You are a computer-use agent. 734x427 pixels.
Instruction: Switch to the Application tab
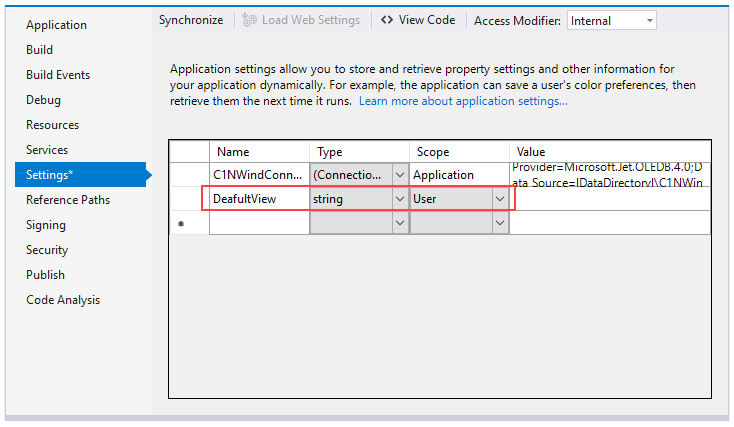point(56,25)
